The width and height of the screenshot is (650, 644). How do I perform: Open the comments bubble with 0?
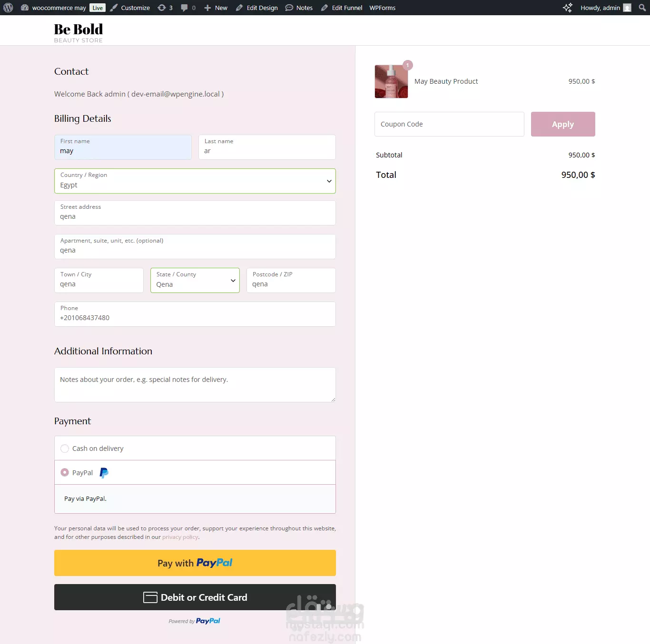(x=188, y=8)
